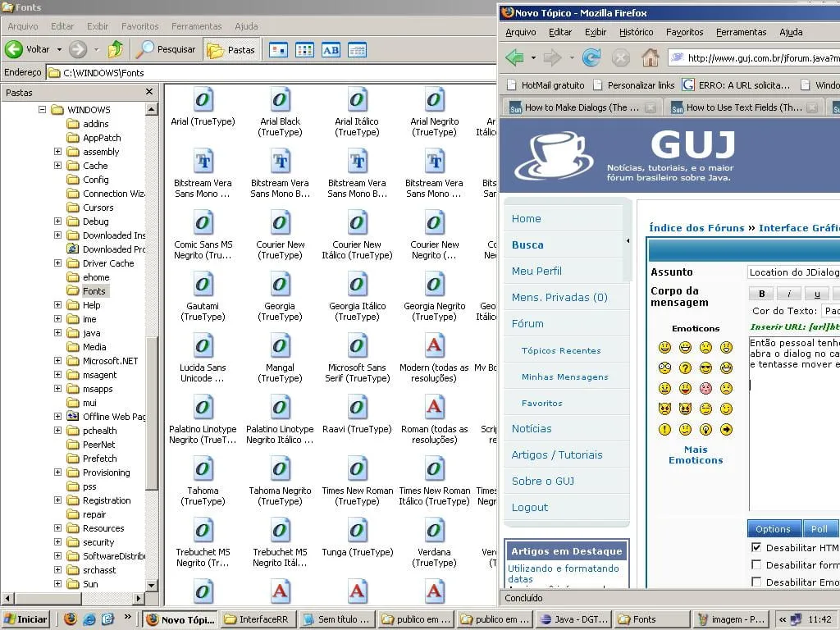
Task: Insert the question mark emoticon
Action: [685, 368]
